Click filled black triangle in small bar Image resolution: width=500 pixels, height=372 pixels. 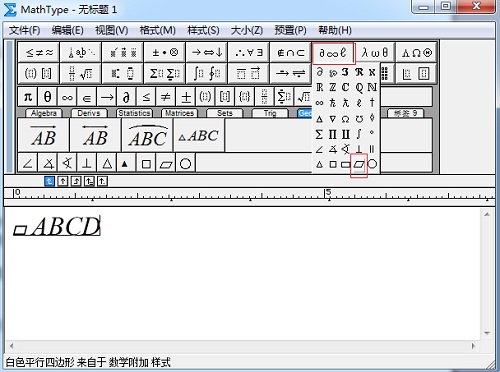pyautogui.click(x=125, y=163)
